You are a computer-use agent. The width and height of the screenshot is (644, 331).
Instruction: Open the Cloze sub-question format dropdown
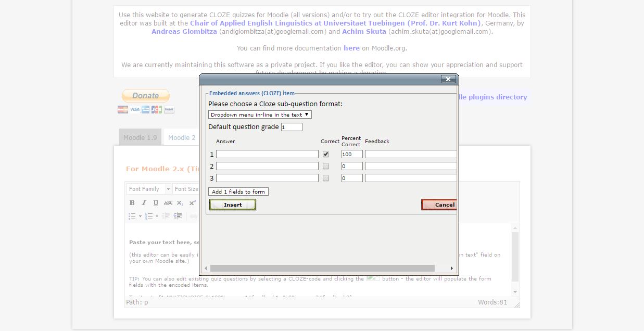[260, 114]
